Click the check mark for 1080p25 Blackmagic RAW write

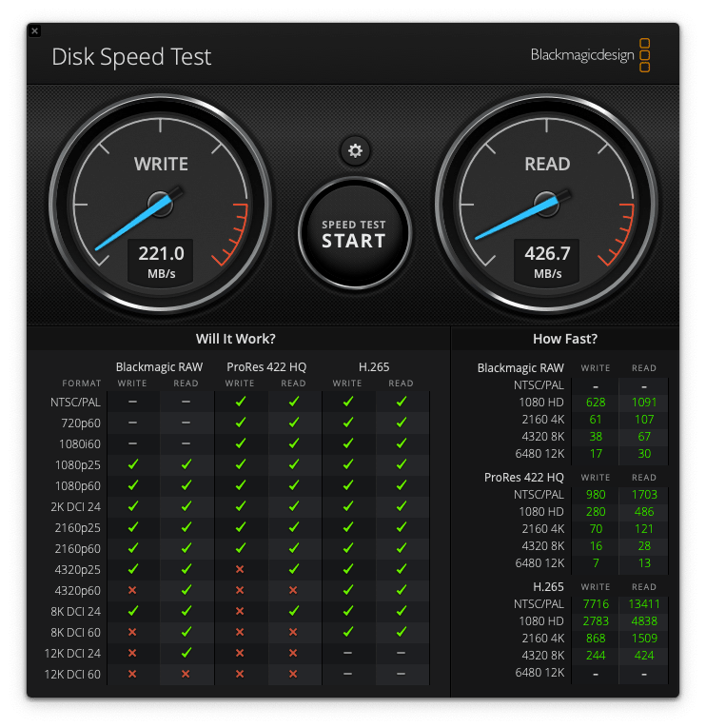pyautogui.click(x=133, y=463)
